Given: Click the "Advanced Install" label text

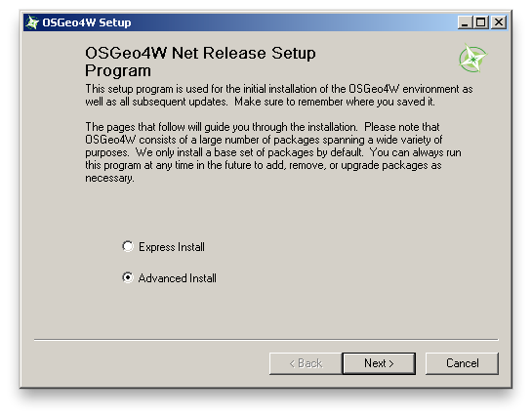Looking at the screenshot, I should pos(177,278).
